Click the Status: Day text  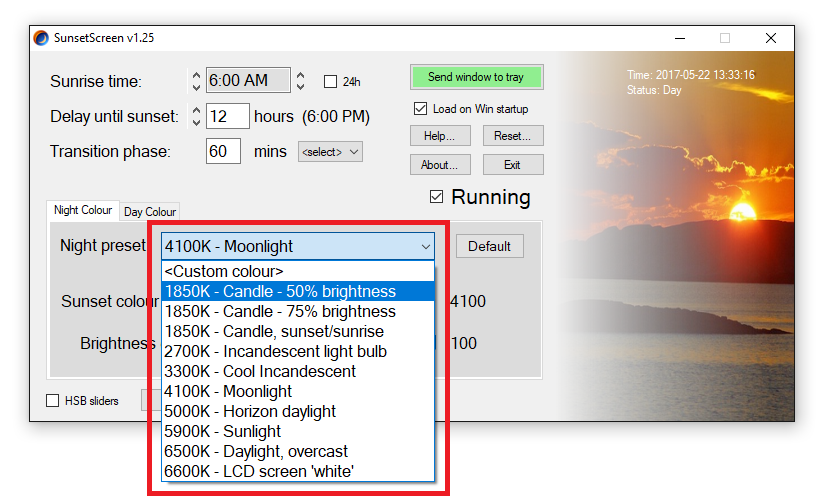654,90
